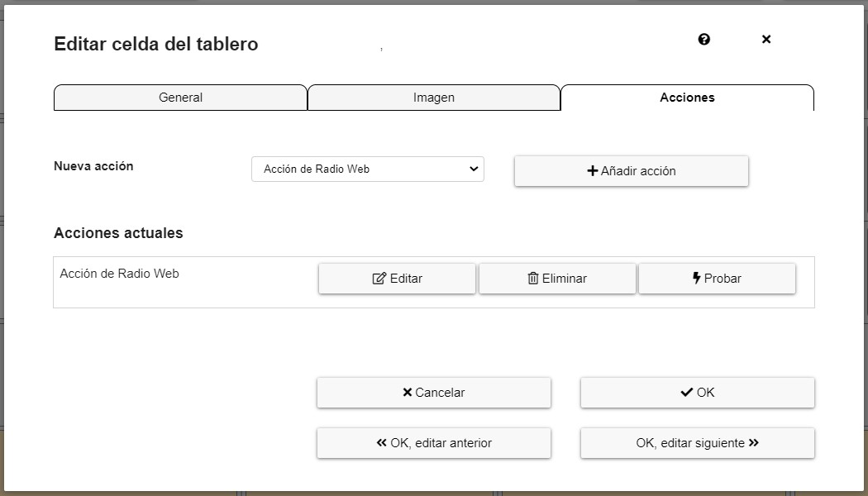Screen dimensions: 868x496
Task: Click the lightning bolt icon on Probar
Action: pos(697,279)
